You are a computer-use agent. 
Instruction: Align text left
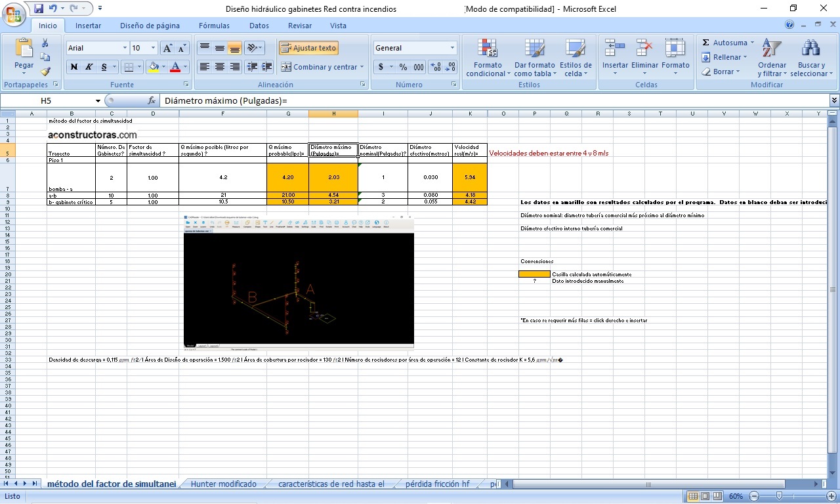click(205, 67)
